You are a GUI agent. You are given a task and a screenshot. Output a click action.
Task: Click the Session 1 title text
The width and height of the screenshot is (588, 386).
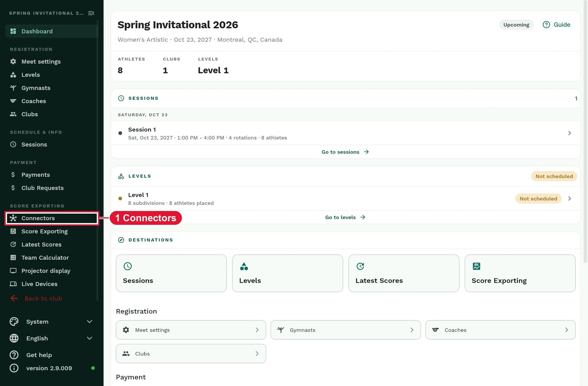coord(142,130)
